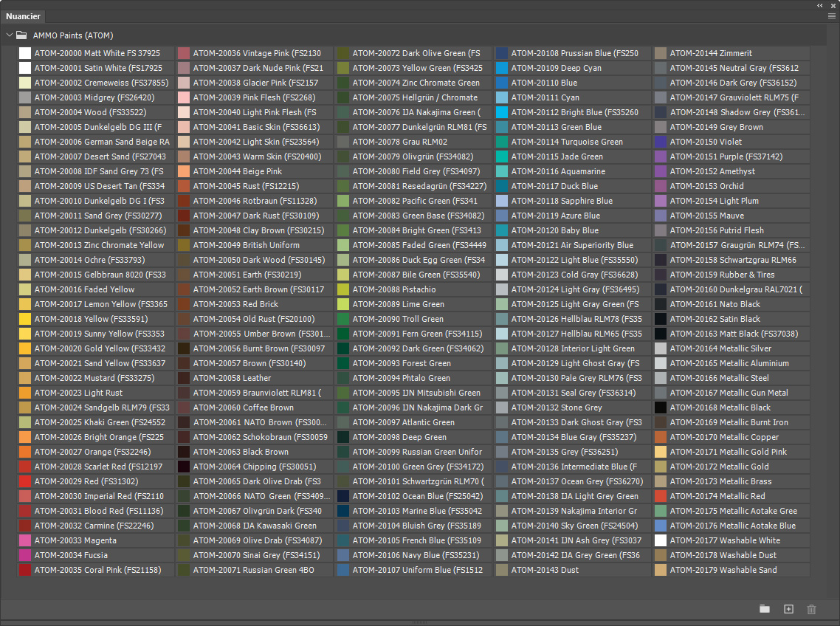Click the ATOM-20113 Green Blue label
This screenshot has height=626, width=840.
point(556,127)
